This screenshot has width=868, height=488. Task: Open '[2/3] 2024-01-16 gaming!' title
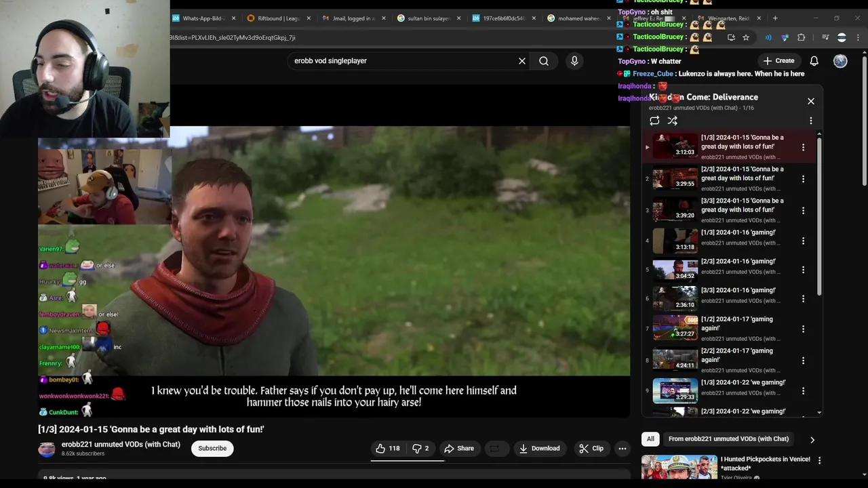738,262
